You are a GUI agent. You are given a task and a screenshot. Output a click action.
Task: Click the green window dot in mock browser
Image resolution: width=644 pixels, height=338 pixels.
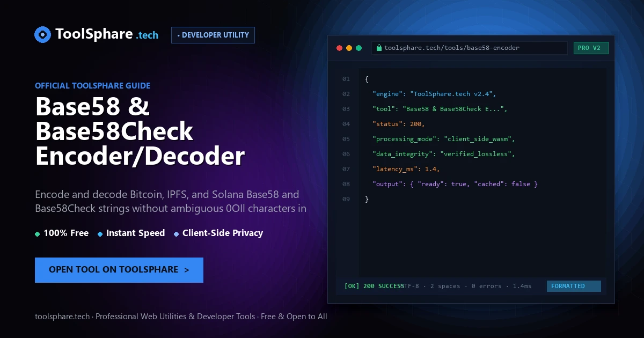pos(358,48)
